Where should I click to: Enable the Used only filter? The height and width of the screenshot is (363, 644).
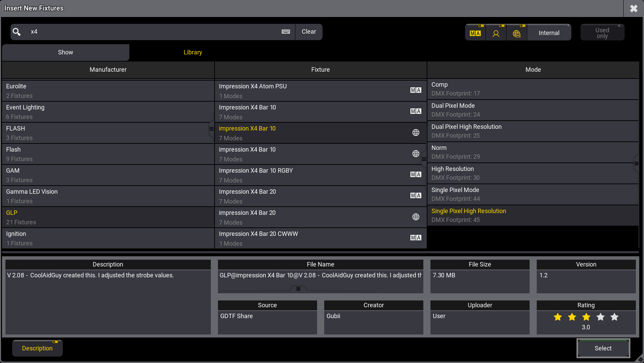pyautogui.click(x=602, y=33)
